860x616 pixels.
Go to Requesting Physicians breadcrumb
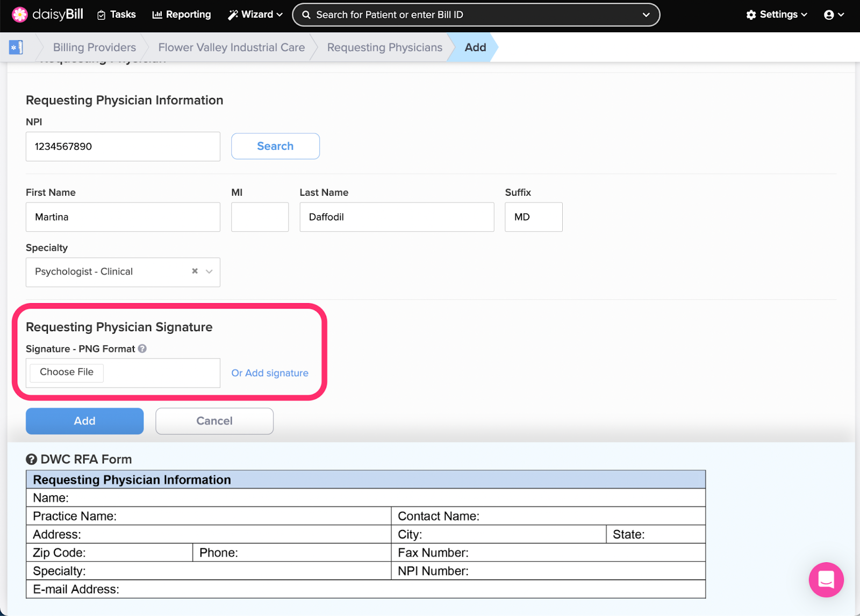click(x=385, y=47)
